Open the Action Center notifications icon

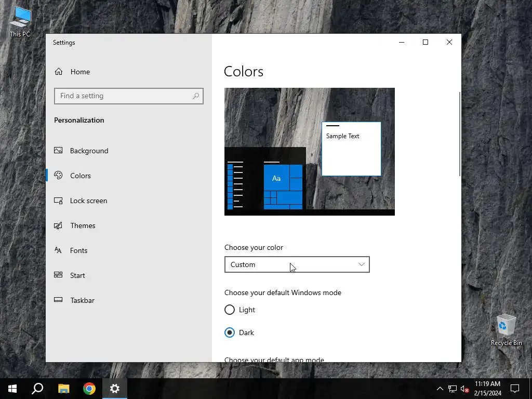(x=515, y=389)
